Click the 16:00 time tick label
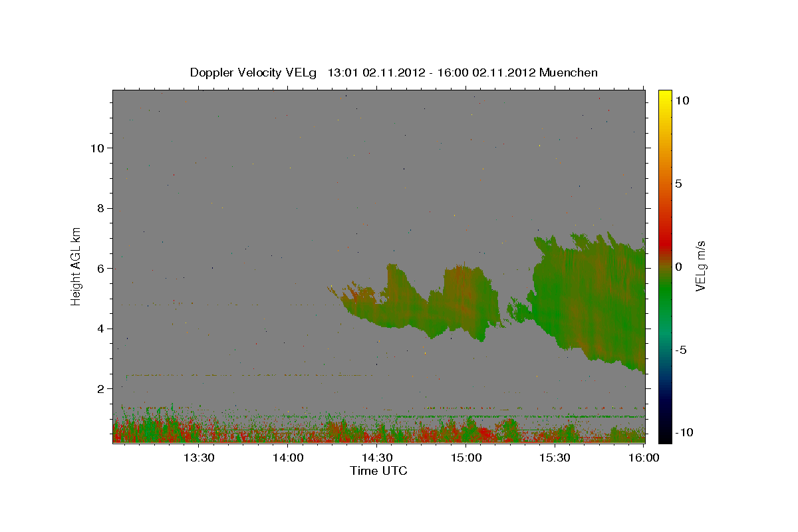The height and width of the screenshot is (532, 798). (x=644, y=458)
